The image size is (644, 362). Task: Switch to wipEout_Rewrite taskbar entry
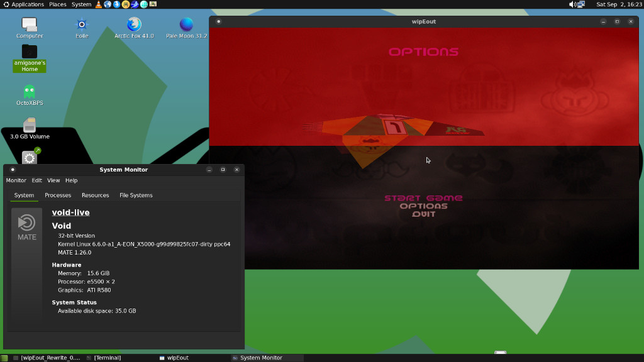(47, 358)
